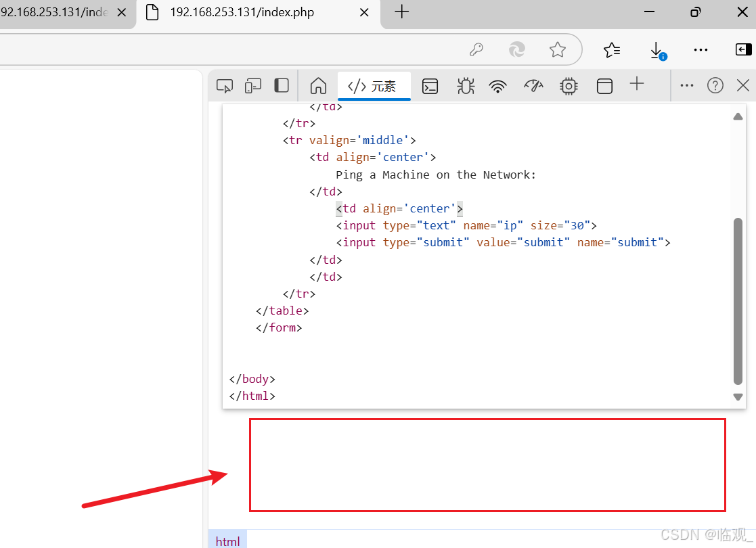Click the tr valign='middle' line
This screenshot has width=756, height=548.
pos(349,140)
